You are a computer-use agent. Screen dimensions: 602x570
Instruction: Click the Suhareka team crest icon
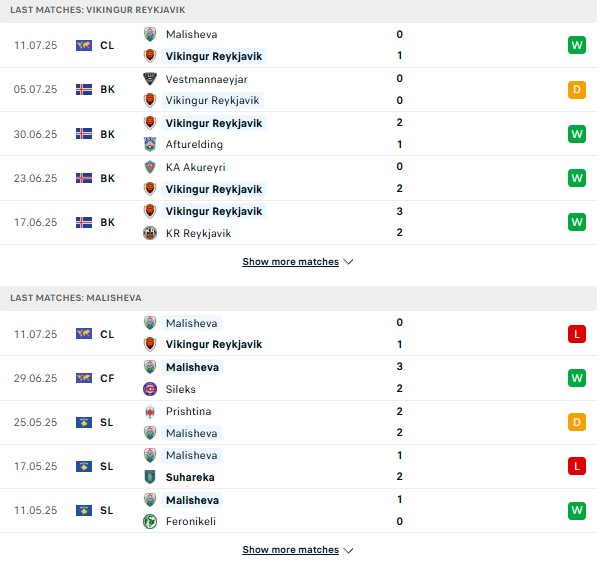pos(150,477)
